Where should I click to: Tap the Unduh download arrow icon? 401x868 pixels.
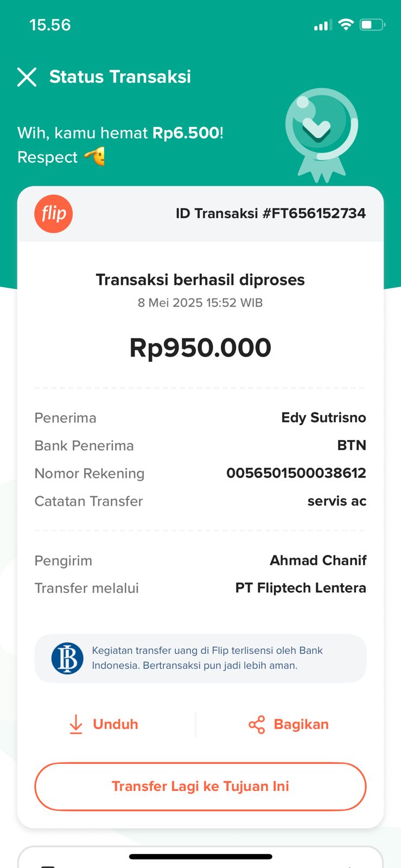coord(76,724)
